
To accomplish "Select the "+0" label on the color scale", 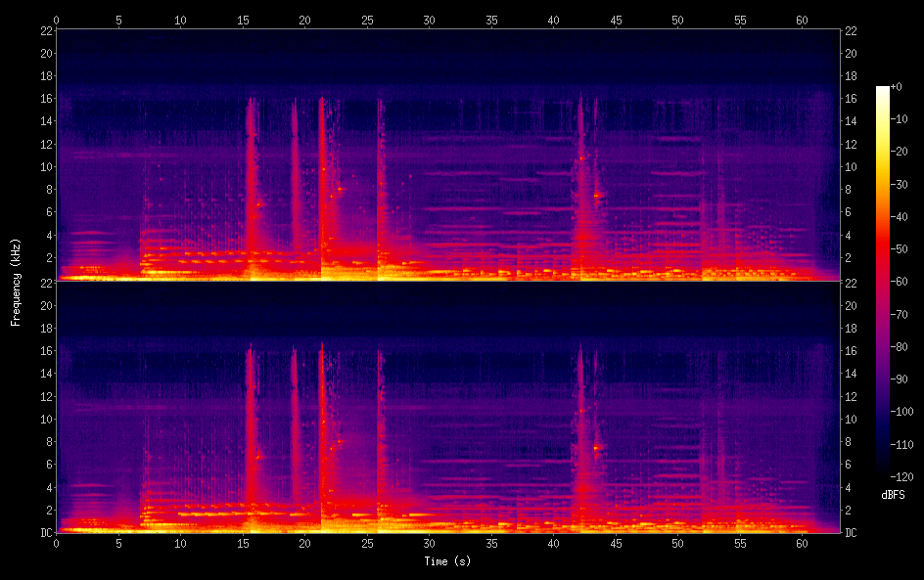I will 898,87.
